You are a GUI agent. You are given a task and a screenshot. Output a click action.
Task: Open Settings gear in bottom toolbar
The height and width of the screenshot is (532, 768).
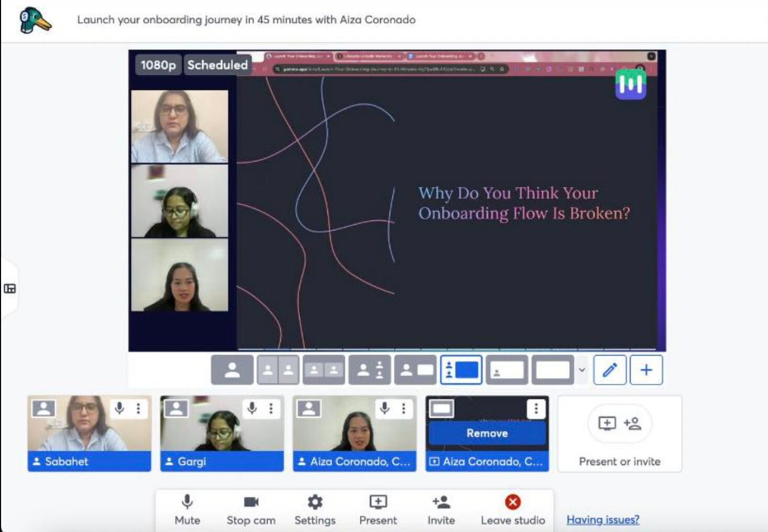315,511
